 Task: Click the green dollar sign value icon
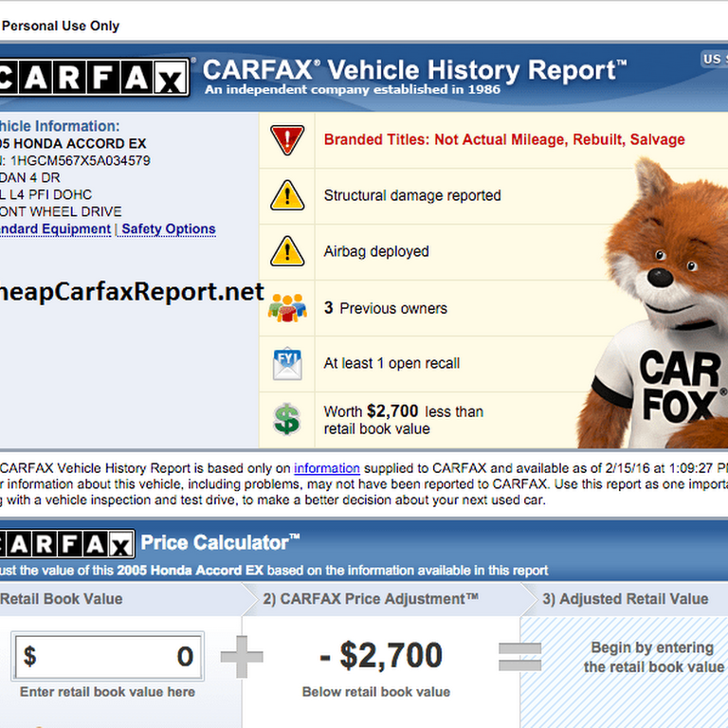tap(287, 419)
